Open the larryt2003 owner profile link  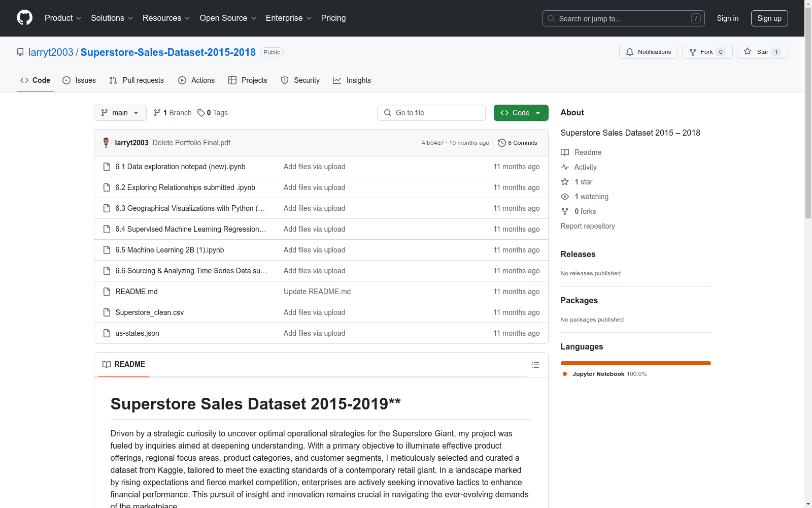click(x=51, y=52)
